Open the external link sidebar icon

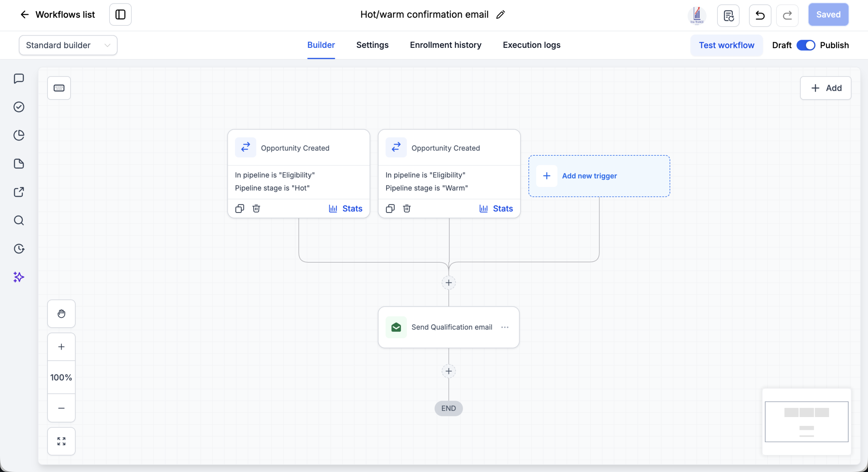click(x=19, y=192)
